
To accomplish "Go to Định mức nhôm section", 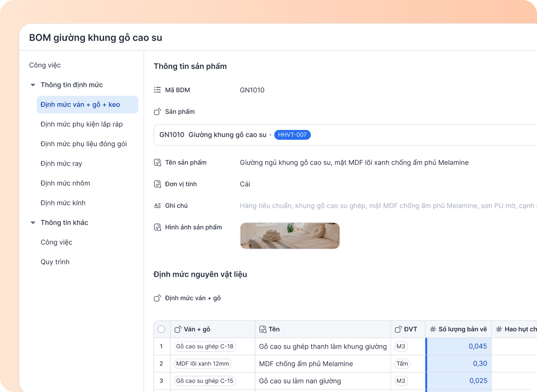I will pyautogui.click(x=65, y=183).
